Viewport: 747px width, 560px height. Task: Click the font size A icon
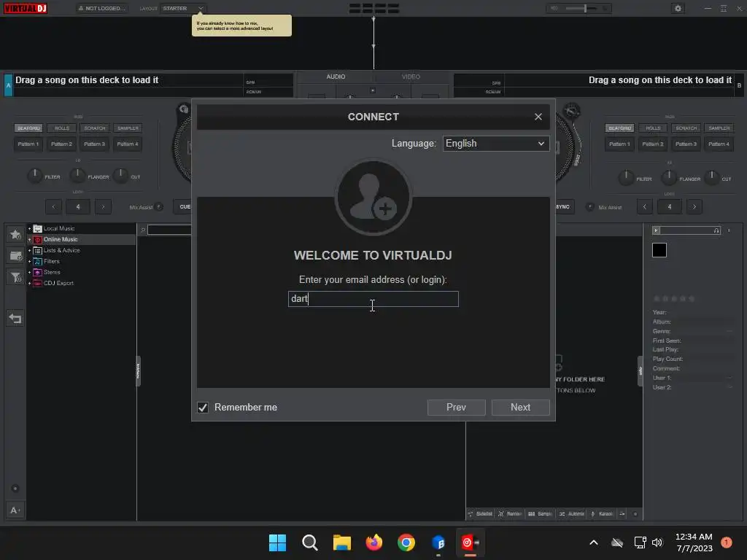(x=15, y=510)
